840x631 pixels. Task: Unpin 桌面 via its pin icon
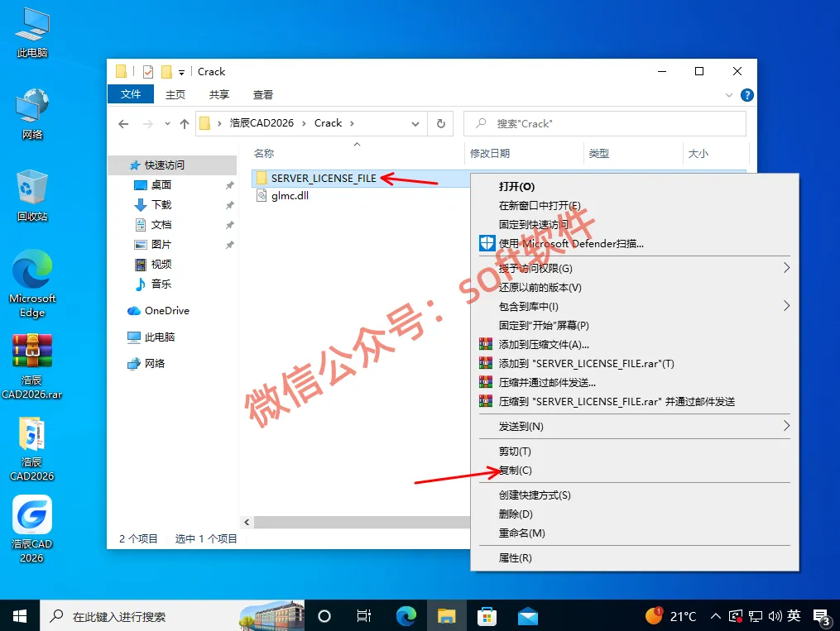pyautogui.click(x=230, y=185)
